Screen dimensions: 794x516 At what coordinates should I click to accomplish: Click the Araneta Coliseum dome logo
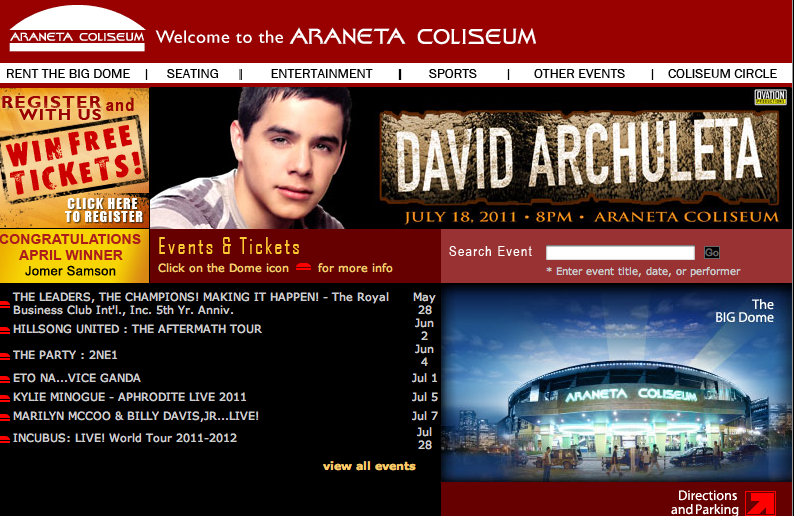pos(77,29)
